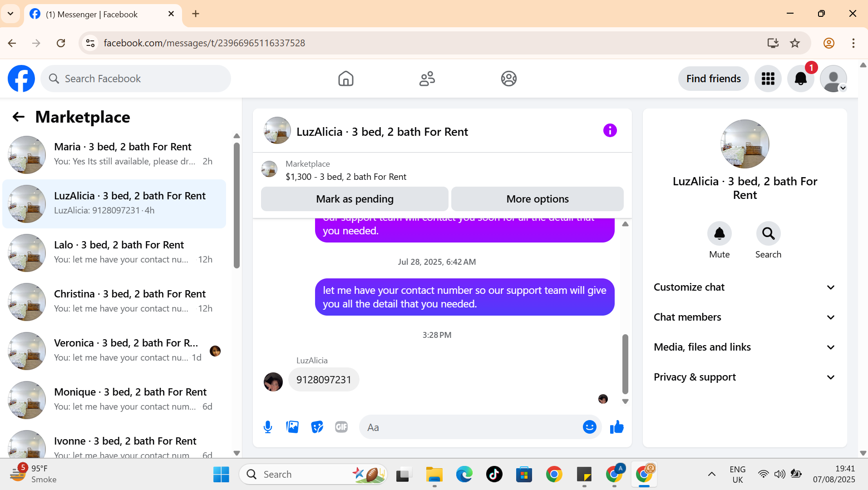Open the clock showing 19:41

pos(834,474)
